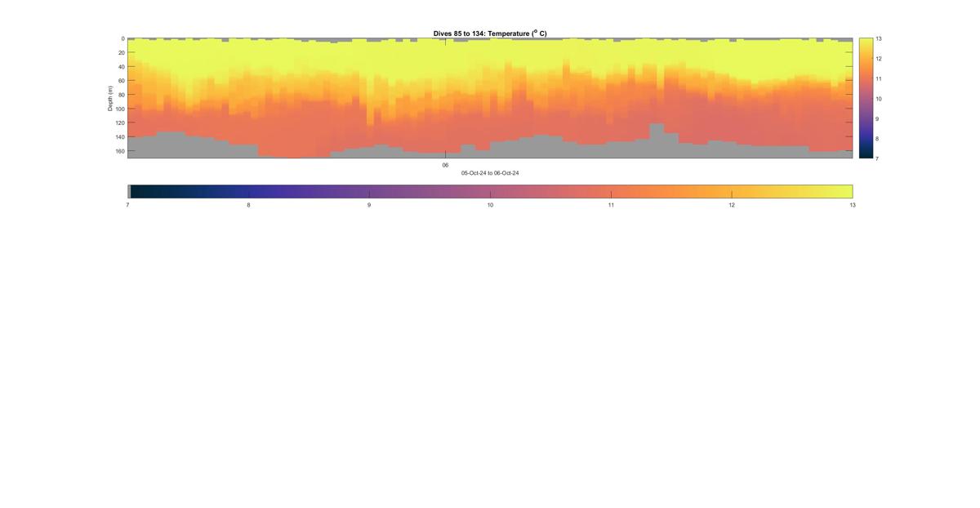Image resolution: width=980 pixels, height=508 pixels.
Task: Select the depth tick label '160'
Action: [x=119, y=151]
